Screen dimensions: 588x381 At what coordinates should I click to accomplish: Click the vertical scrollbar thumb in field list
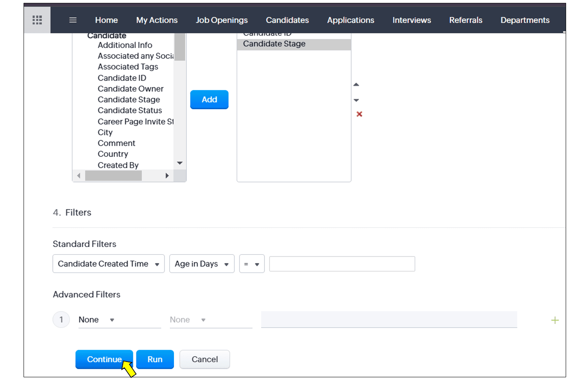(x=180, y=47)
